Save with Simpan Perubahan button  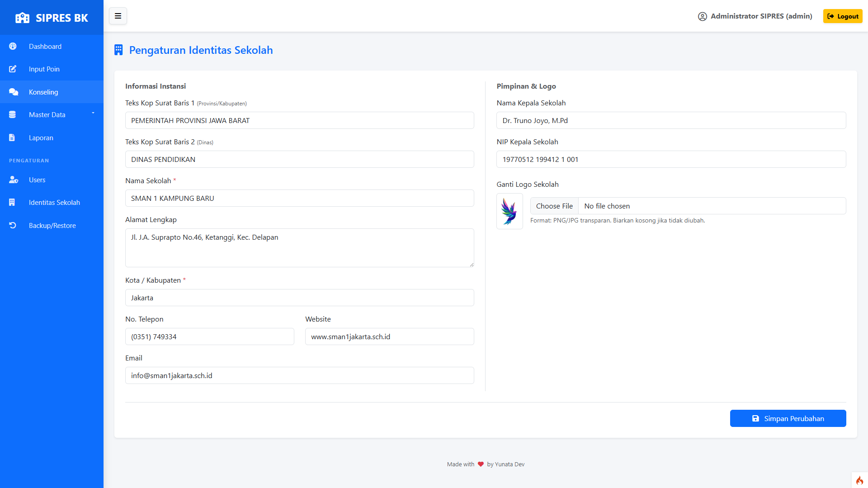pos(788,418)
